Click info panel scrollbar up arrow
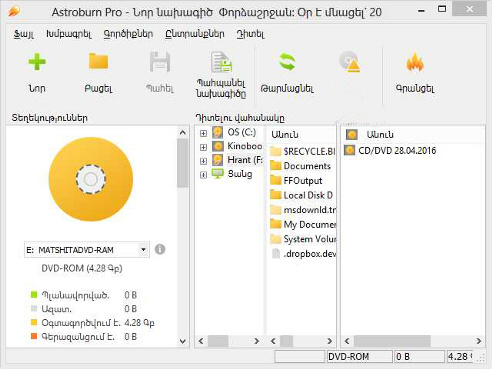Image resolution: width=492 pixels, height=369 pixels. (182, 132)
